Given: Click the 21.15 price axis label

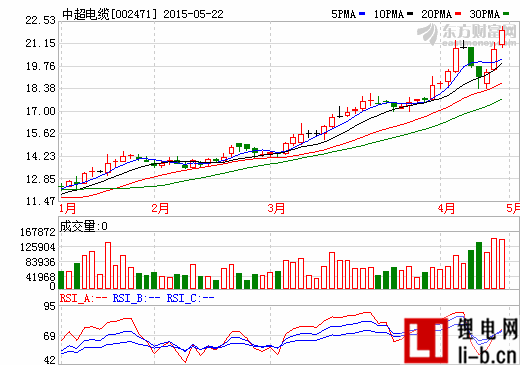Looking at the screenshot, I should pos(41,43).
